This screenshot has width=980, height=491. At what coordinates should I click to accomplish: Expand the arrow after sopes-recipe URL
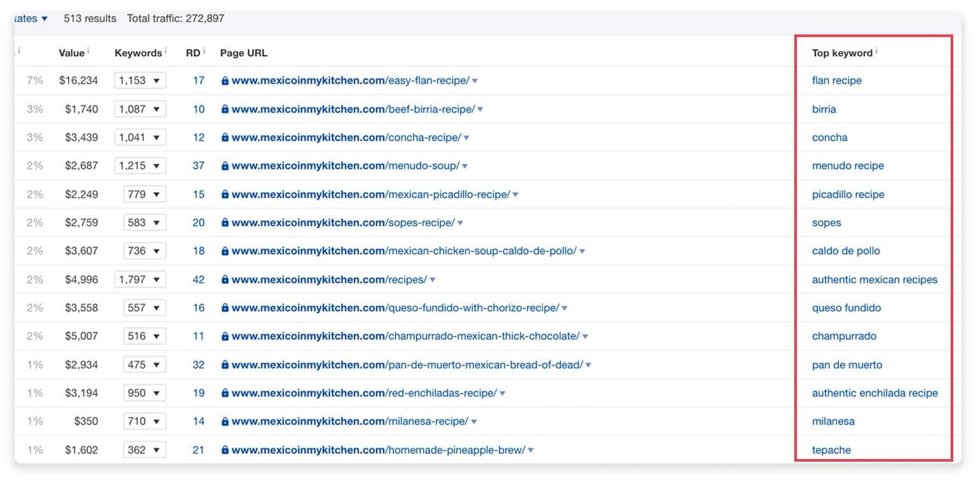click(x=460, y=223)
